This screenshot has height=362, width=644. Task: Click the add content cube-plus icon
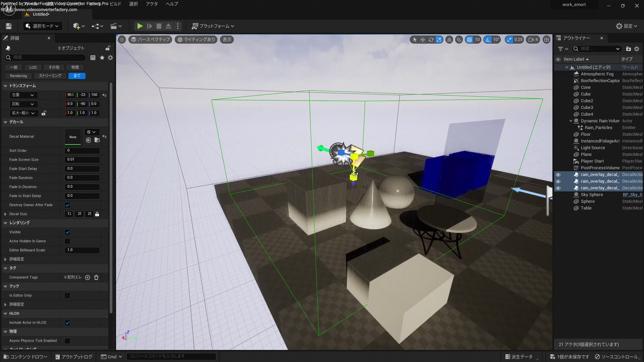click(x=76, y=26)
